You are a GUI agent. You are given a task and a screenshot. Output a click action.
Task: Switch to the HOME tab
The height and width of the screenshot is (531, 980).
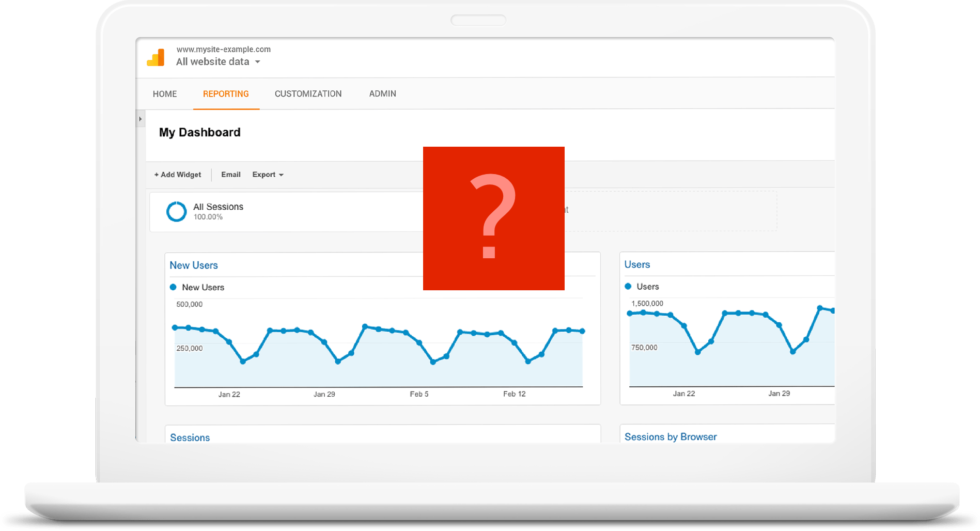point(165,94)
